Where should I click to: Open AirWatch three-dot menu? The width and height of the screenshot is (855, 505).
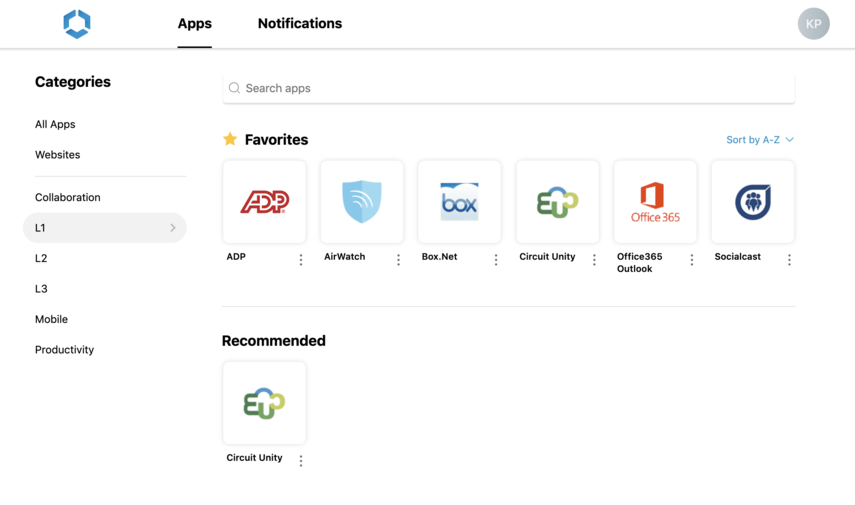(398, 260)
